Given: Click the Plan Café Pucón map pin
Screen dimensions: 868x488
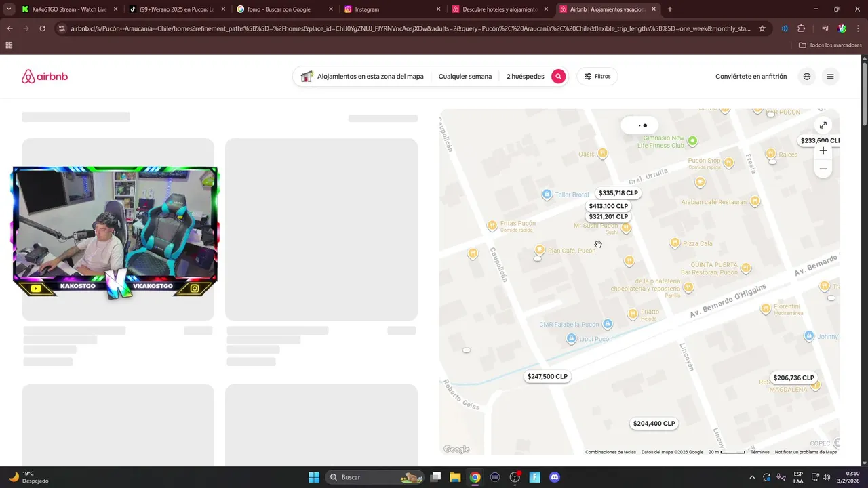Looking at the screenshot, I should [x=540, y=251].
